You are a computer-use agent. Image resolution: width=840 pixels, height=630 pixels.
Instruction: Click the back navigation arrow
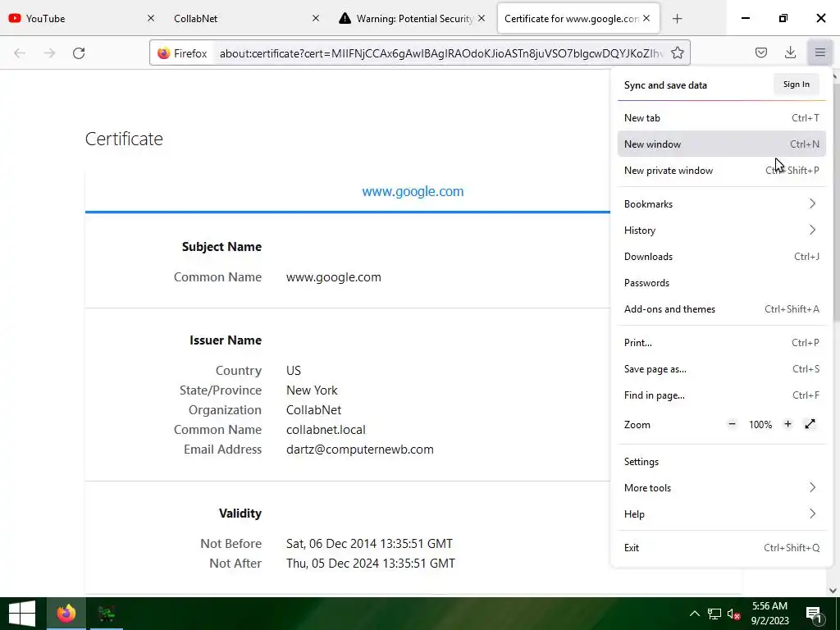point(20,53)
